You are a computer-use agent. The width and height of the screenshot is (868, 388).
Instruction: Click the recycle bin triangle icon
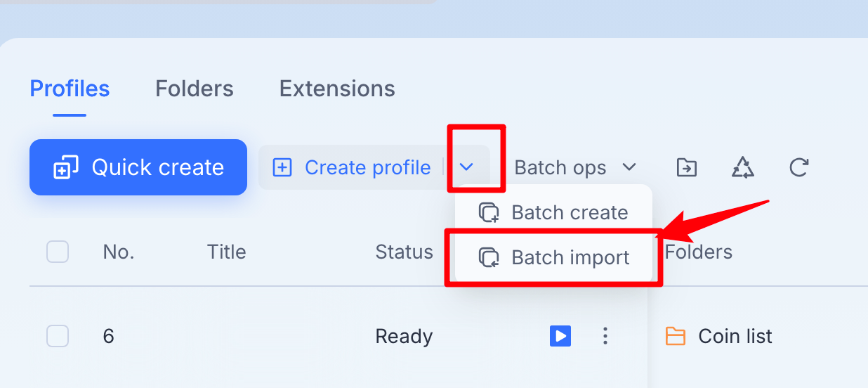click(x=743, y=167)
